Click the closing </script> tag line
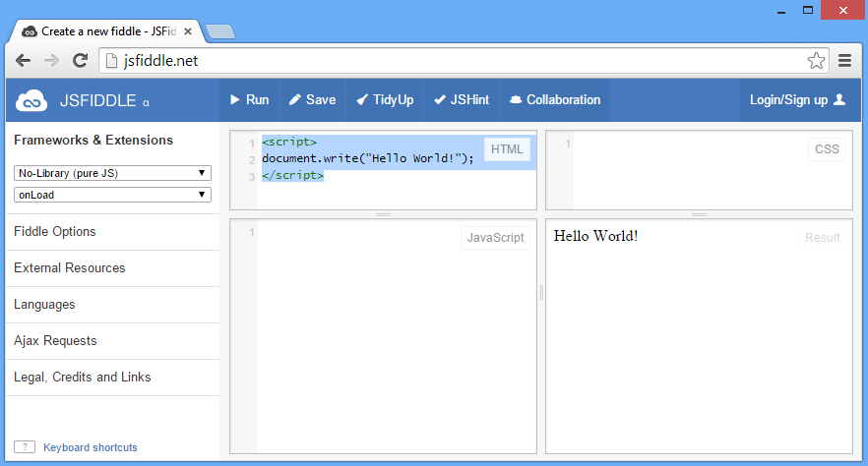Image resolution: width=868 pixels, height=466 pixels. [x=293, y=175]
